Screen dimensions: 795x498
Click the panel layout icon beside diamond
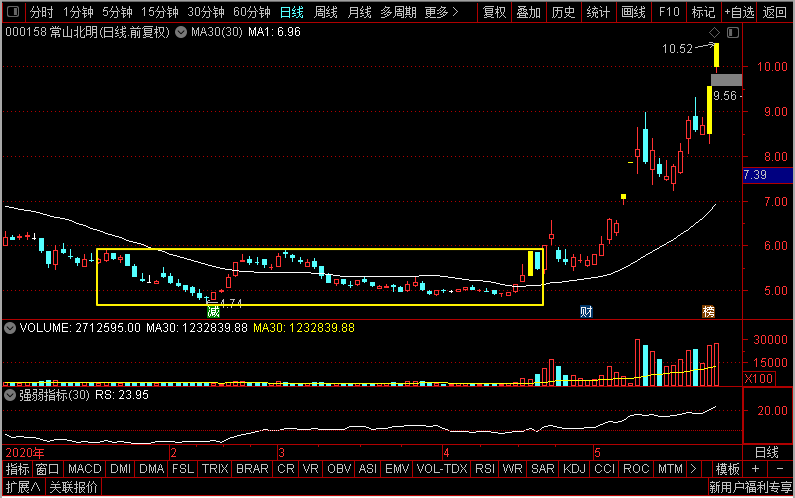click(x=732, y=33)
